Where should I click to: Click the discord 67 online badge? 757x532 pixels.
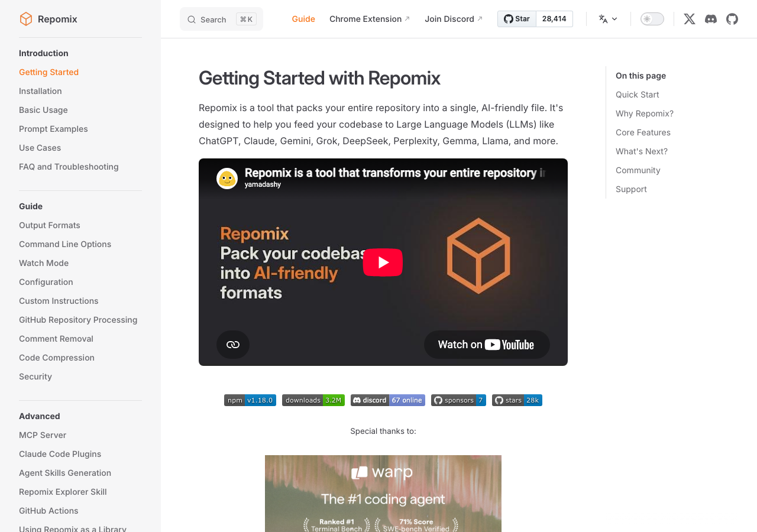point(388,400)
